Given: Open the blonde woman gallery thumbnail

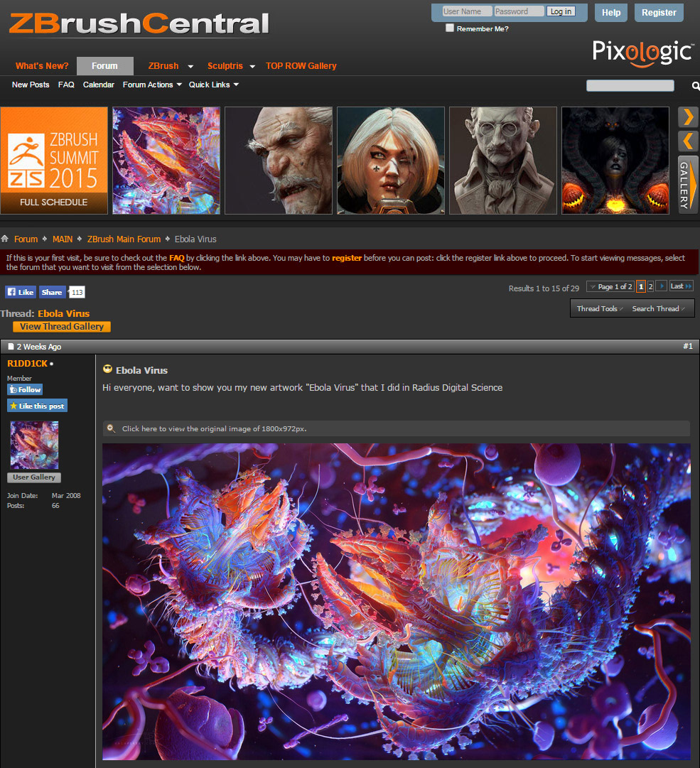Looking at the screenshot, I should tap(391, 161).
